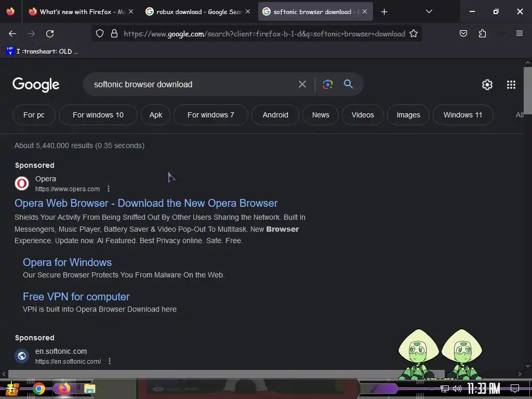Open Firefox application hamburger menu
532x399 pixels.
tap(519, 33)
